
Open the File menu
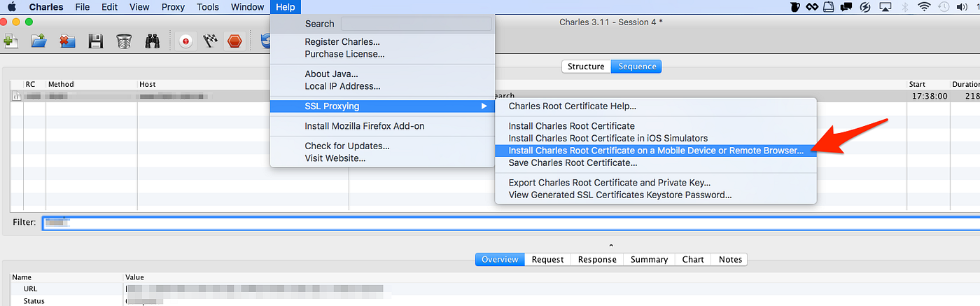[x=82, y=7]
